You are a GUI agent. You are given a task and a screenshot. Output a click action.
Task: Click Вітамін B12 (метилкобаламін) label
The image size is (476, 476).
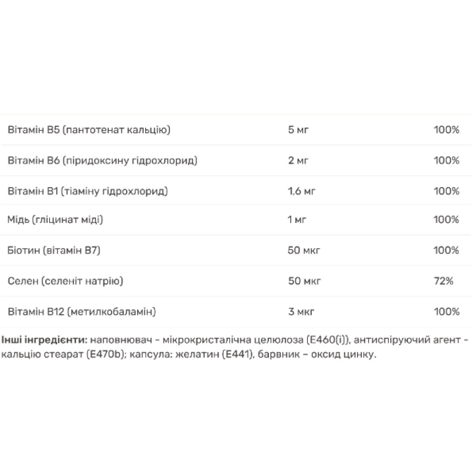tap(82, 312)
